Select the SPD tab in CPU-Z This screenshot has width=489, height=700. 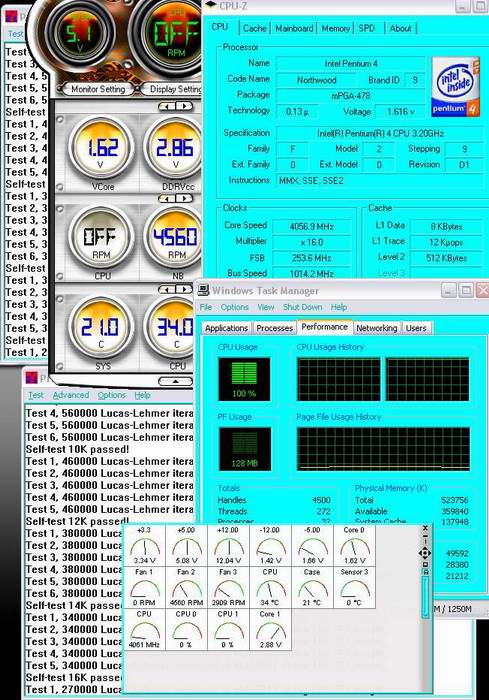point(367,29)
